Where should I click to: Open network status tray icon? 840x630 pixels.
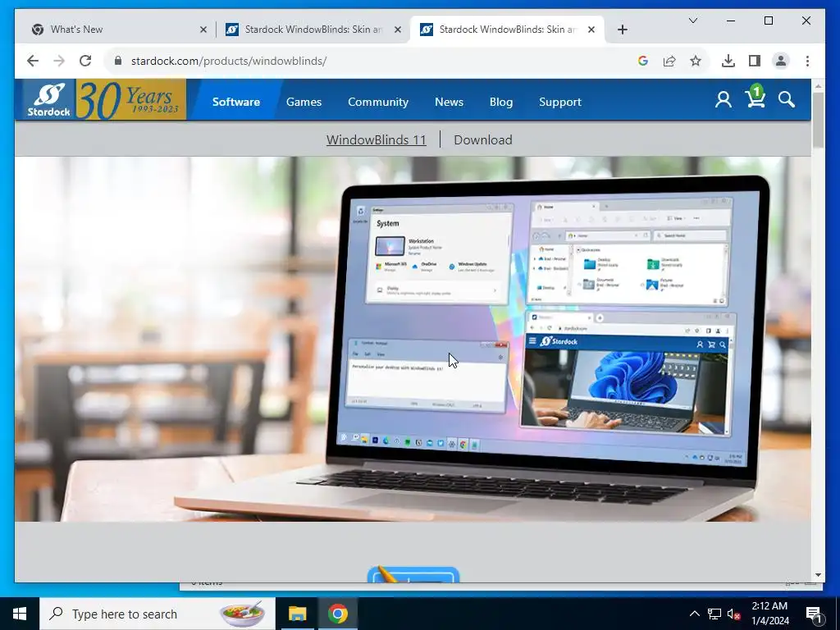point(714,614)
